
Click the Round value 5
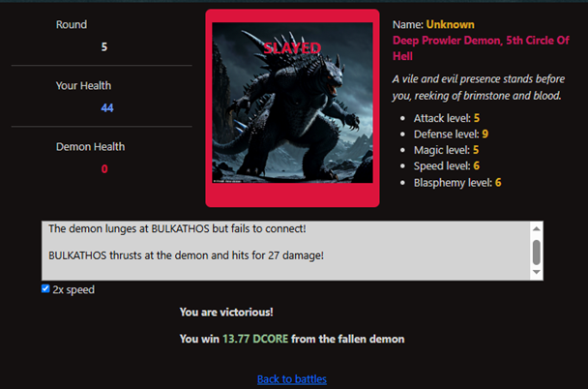[x=104, y=46]
